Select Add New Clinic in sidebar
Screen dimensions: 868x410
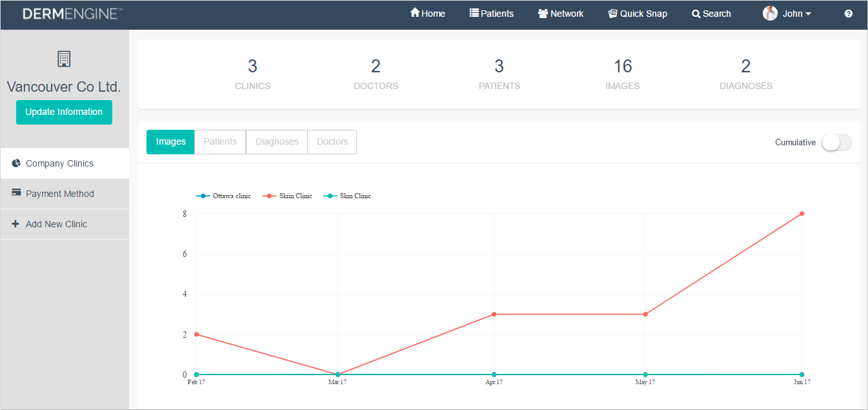coord(56,224)
